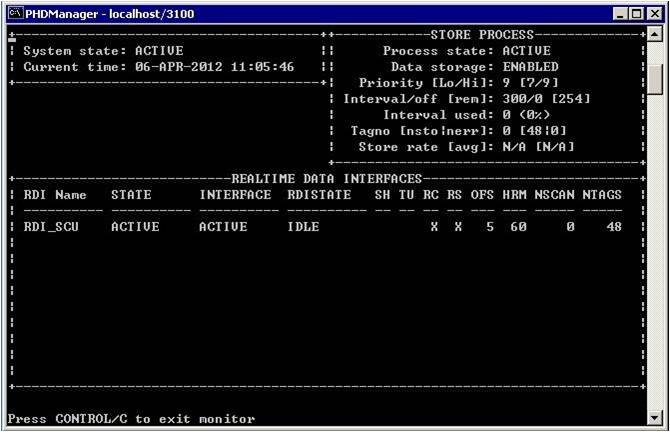Click the Current time value
The image size is (670, 432).
(214, 67)
